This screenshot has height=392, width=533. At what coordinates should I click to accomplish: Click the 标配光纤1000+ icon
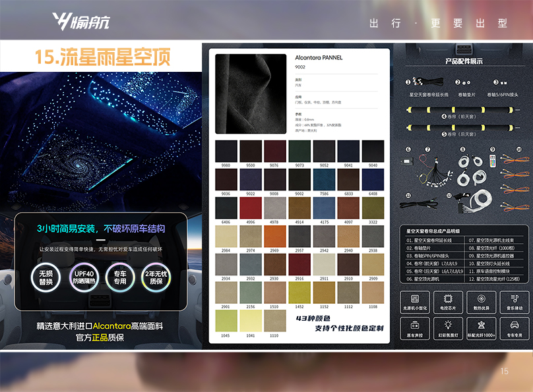click(481, 326)
